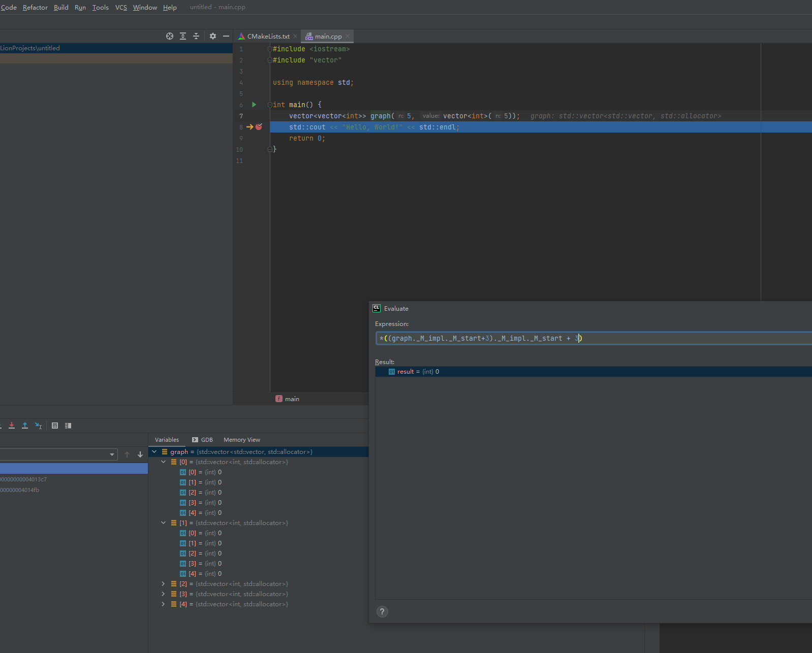
Task: Click the locate/select opened file target icon
Action: tap(170, 36)
